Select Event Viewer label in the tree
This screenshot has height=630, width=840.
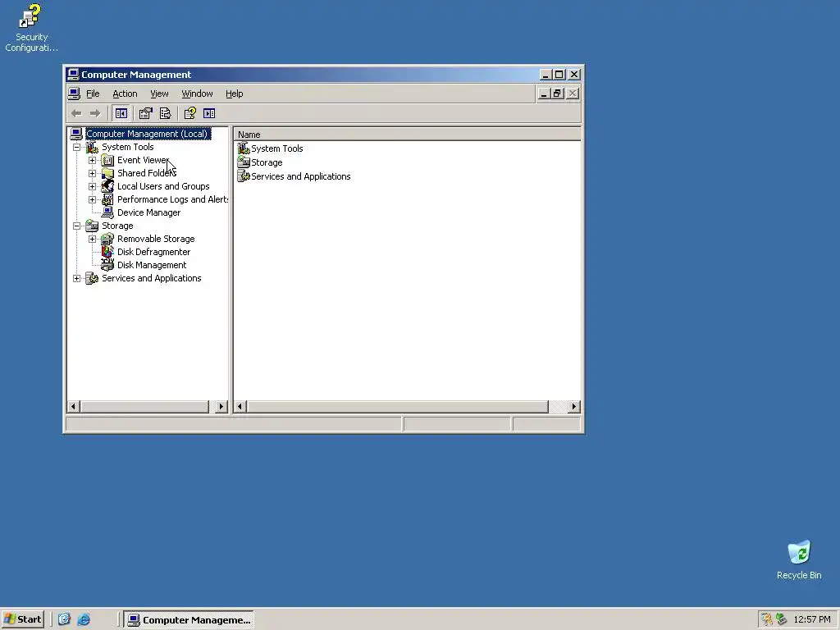coord(143,160)
